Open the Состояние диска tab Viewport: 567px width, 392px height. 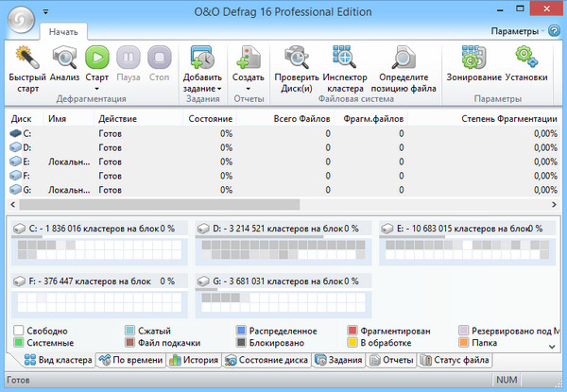click(x=266, y=360)
